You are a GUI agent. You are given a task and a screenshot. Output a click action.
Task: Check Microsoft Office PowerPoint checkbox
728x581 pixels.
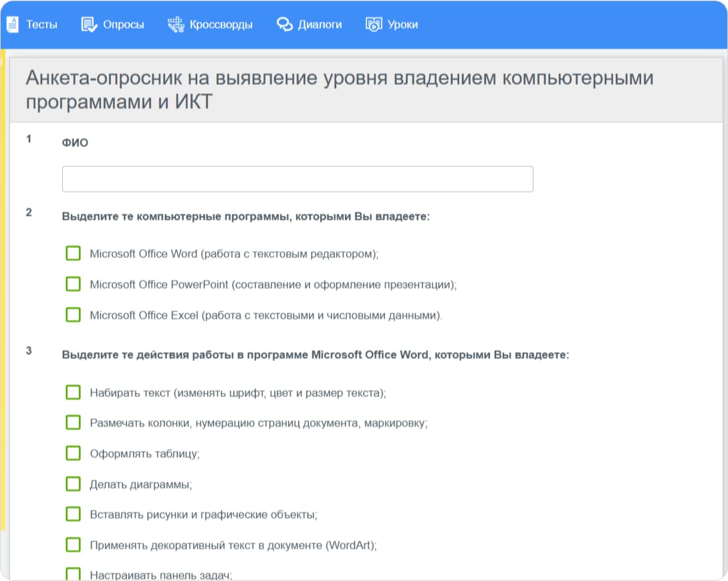[x=73, y=283]
